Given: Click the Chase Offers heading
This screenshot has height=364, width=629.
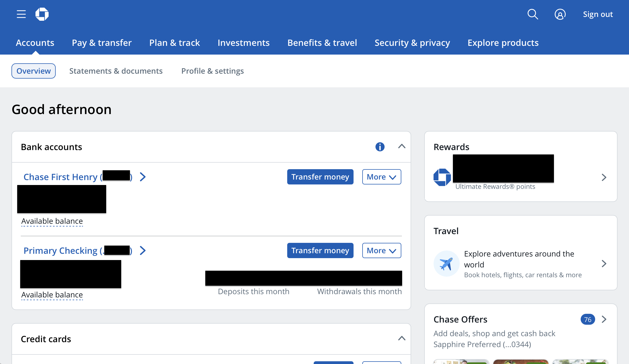Looking at the screenshot, I should (460, 319).
